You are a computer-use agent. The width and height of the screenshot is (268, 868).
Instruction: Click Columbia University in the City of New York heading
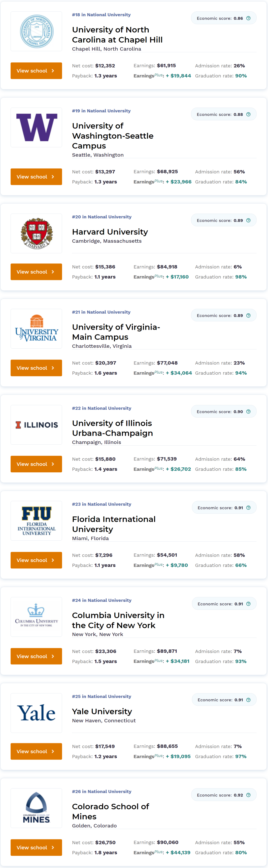[x=118, y=620]
